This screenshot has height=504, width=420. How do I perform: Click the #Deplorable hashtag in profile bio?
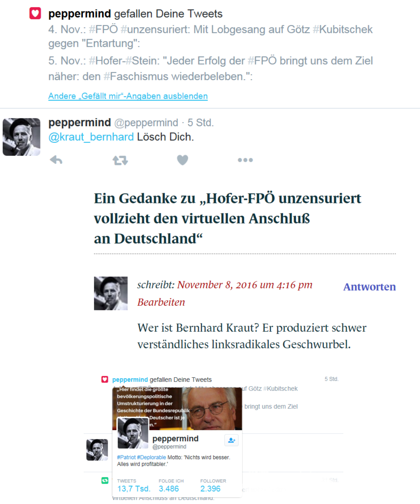point(151,457)
